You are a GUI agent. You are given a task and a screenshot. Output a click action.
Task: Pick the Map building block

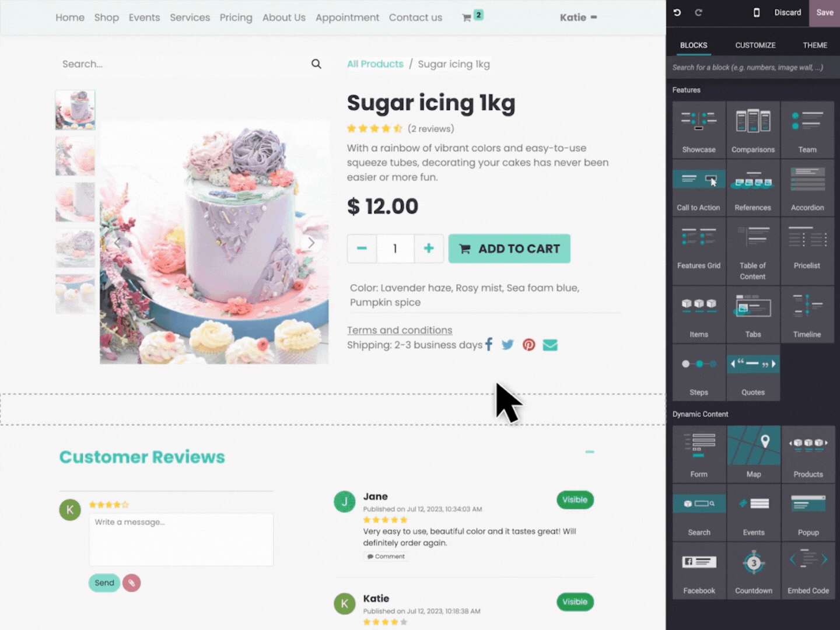pos(753,454)
